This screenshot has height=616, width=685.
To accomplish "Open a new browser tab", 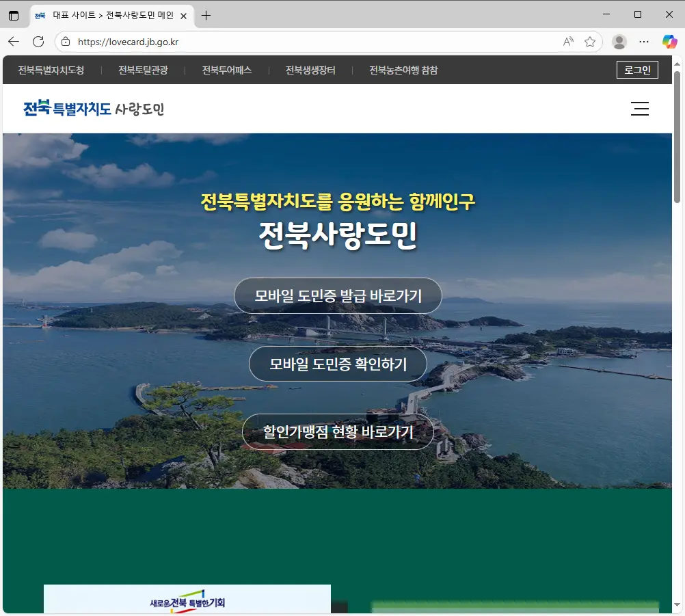I will (206, 16).
